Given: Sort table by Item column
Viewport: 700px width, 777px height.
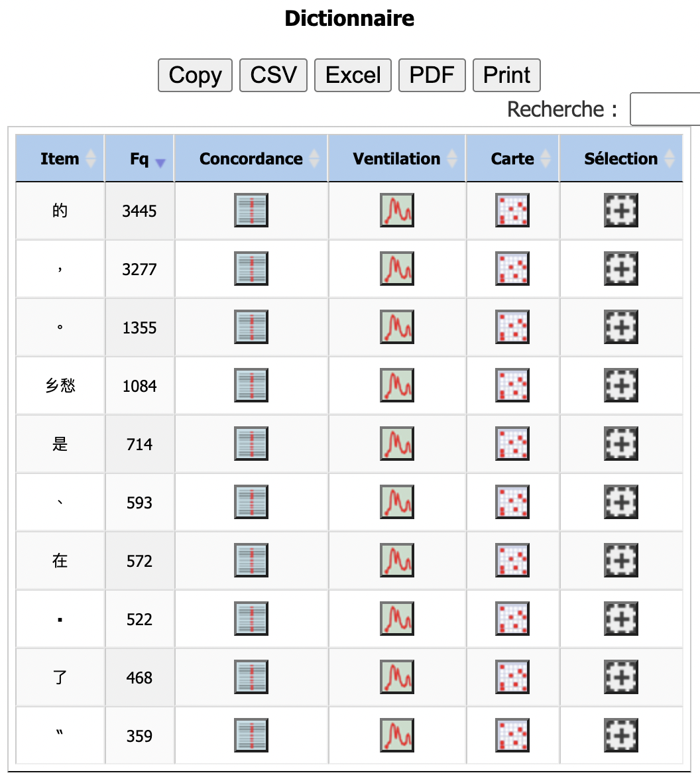Looking at the screenshot, I should 60,159.
